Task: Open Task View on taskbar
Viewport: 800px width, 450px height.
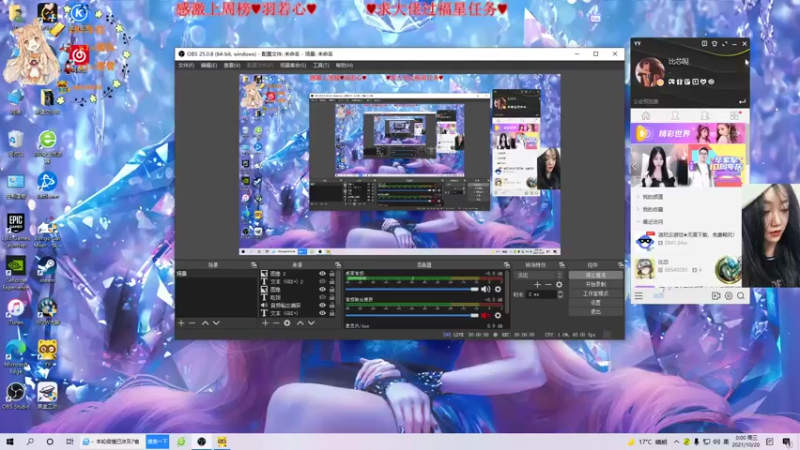Action: (69, 441)
